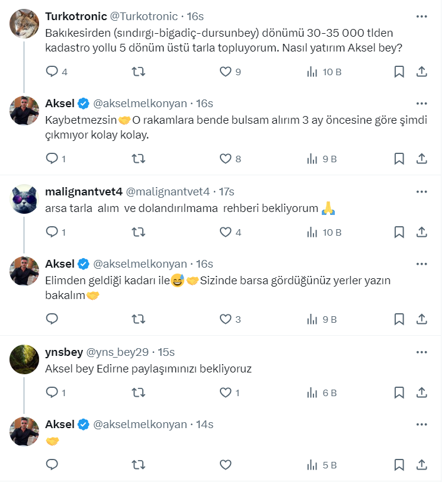The height and width of the screenshot is (482, 448).
Task: Retweet Turkotronic's tarla tweet
Action: coord(138,72)
